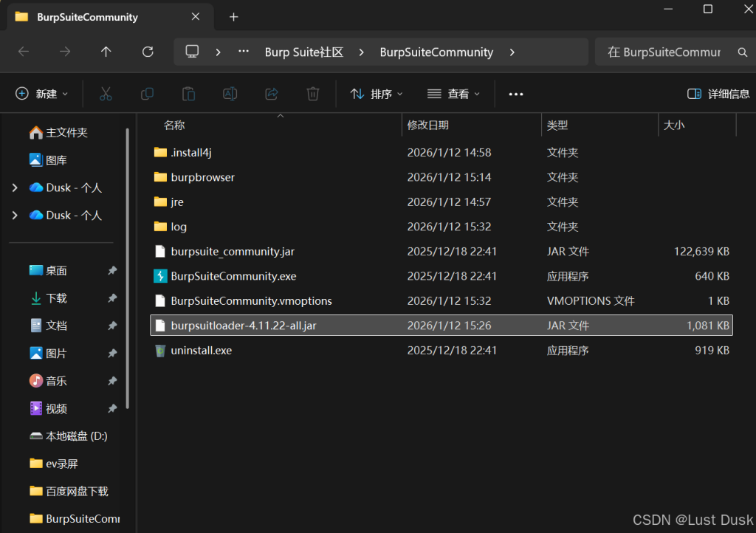Click the Rename icon in toolbar
This screenshot has width=756, height=533.
(230, 94)
